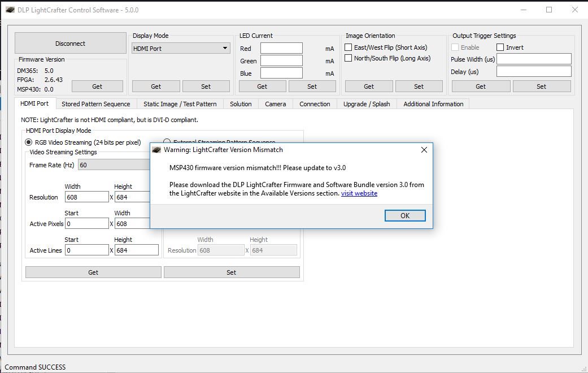The image size is (588, 373).
Task: Open the visit website link
Action: pos(359,193)
